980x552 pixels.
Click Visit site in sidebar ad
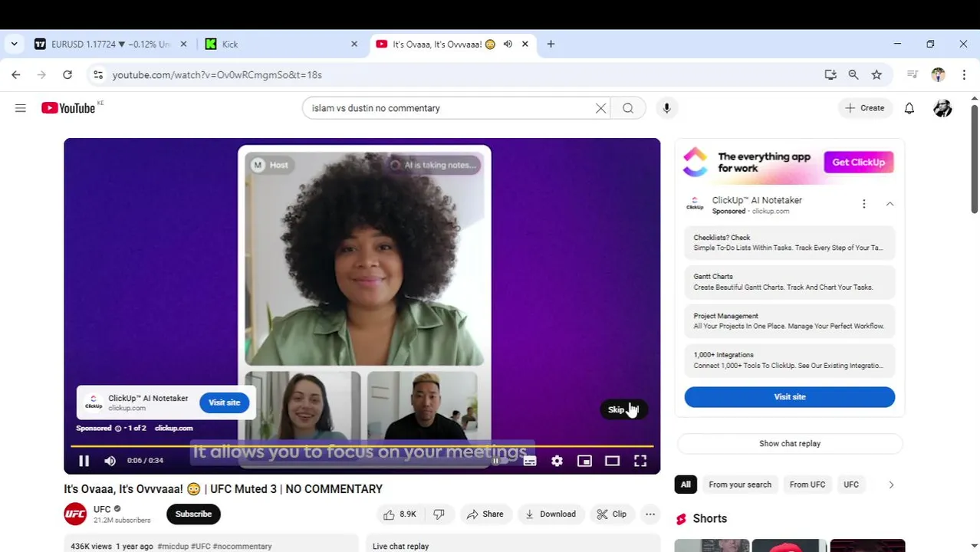click(x=789, y=396)
